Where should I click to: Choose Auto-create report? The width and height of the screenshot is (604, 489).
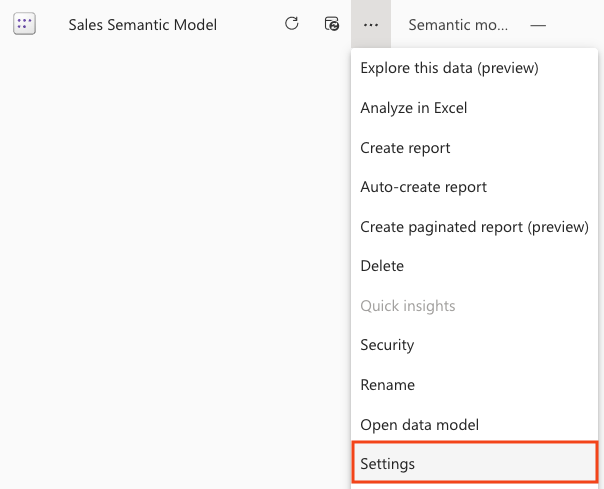click(474, 187)
